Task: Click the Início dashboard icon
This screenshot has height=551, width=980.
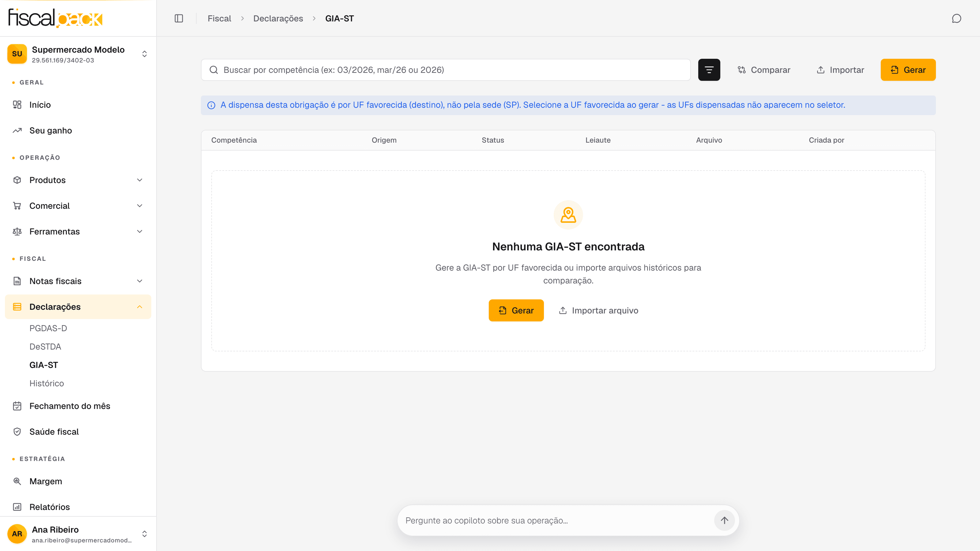Action: click(17, 105)
